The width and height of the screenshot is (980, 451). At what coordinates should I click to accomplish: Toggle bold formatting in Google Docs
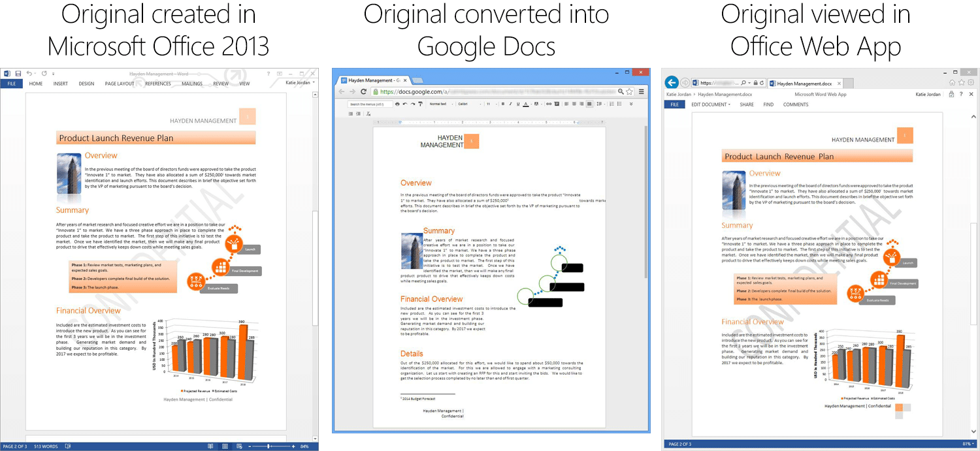[x=502, y=104]
